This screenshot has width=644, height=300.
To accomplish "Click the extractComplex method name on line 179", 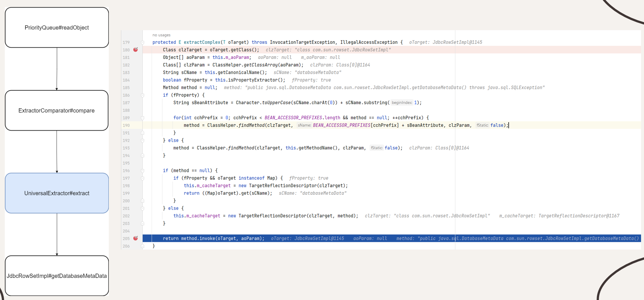I will [202, 42].
